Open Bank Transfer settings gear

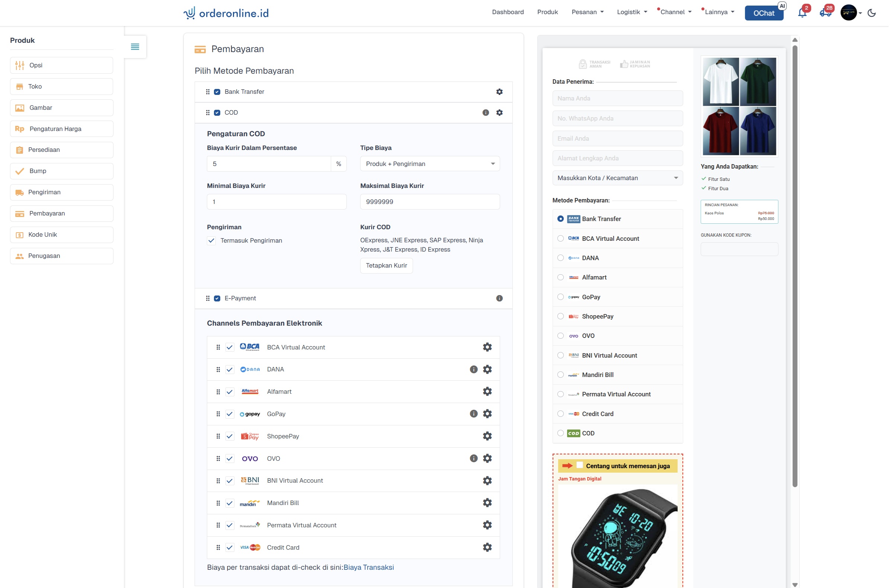pos(502,92)
